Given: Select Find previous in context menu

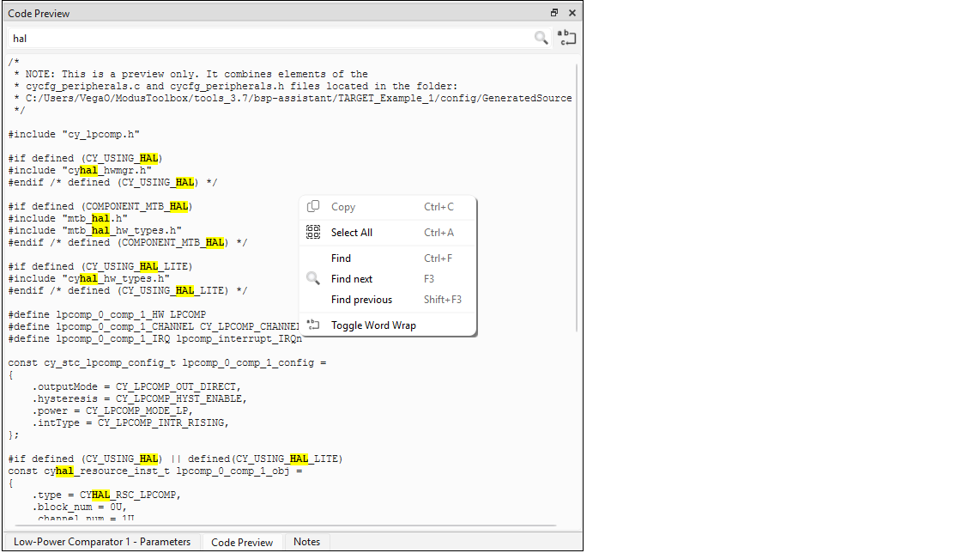Looking at the screenshot, I should pyautogui.click(x=361, y=300).
